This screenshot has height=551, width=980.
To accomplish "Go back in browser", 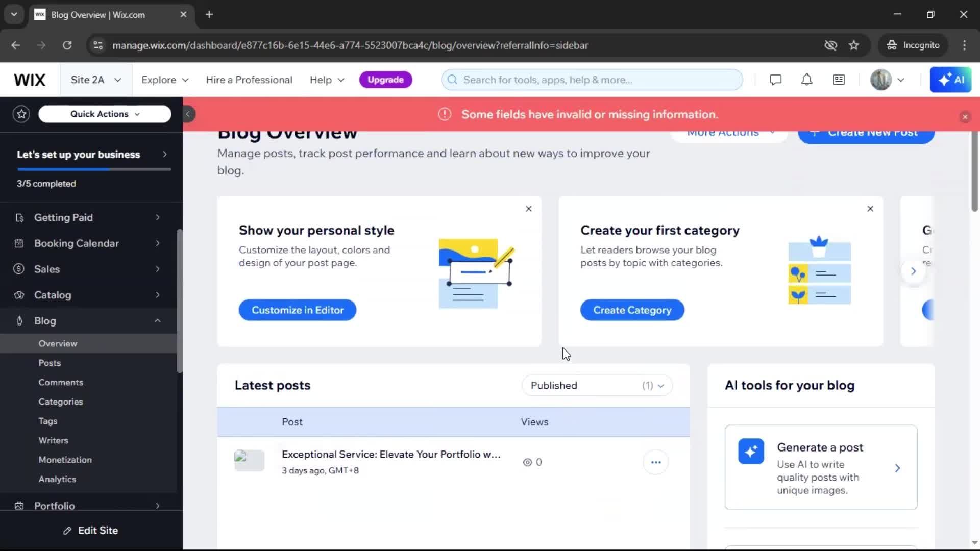I will click(15, 45).
